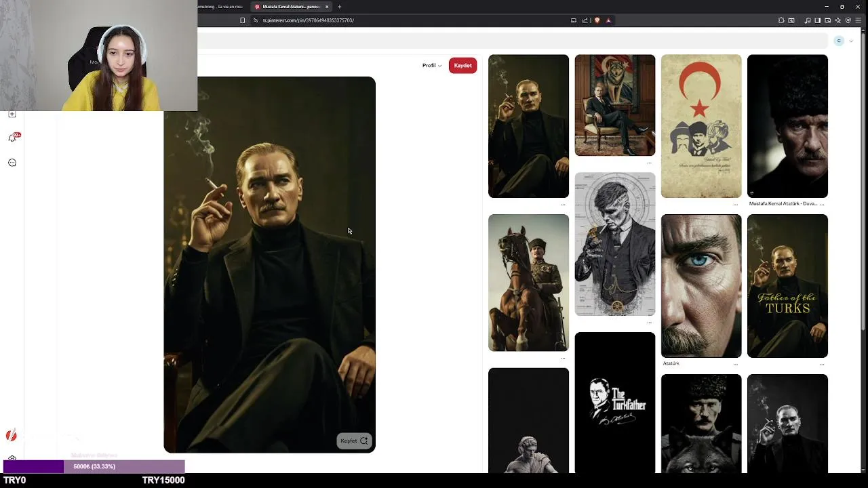Open the kalpak hat dark portrait pin
This screenshot has width=868, height=488.
click(x=787, y=126)
